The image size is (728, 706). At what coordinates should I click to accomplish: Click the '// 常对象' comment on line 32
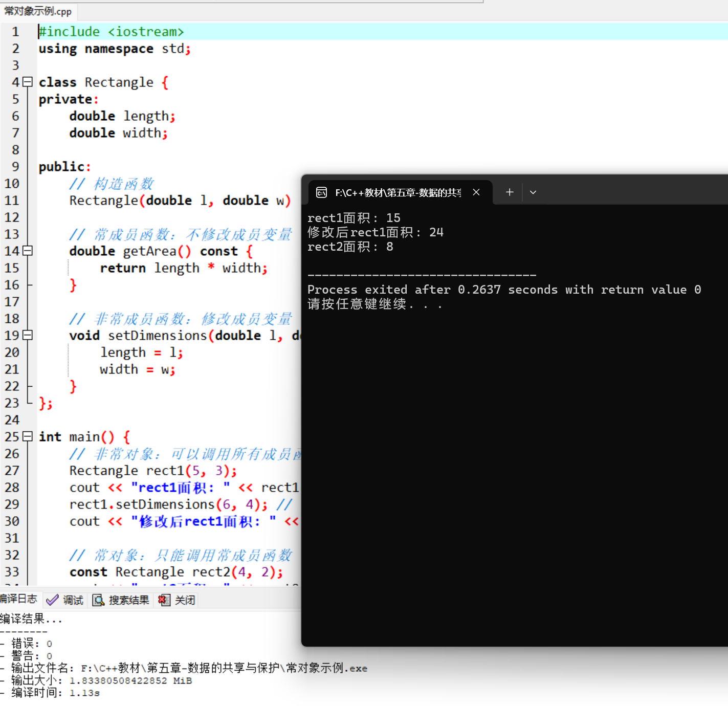coord(181,555)
